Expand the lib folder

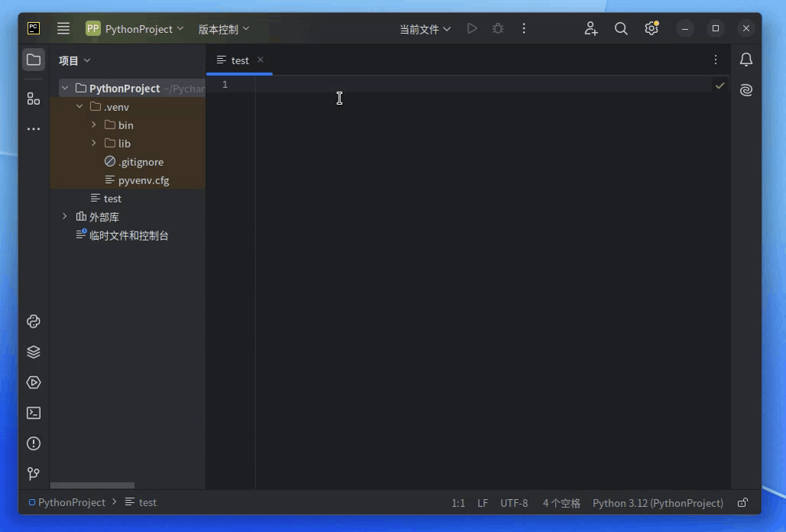pos(94,143)
